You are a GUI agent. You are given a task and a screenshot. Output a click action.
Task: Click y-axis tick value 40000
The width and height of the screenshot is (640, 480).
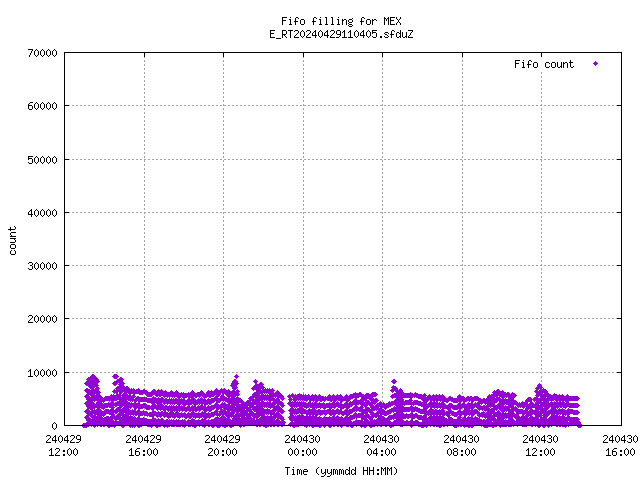point(42,213)
